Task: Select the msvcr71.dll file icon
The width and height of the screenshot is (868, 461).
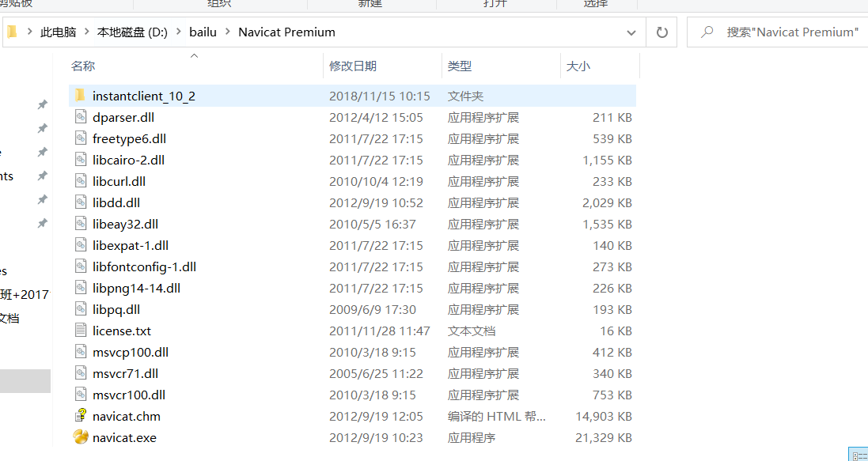Action: (x=81, y=373)
